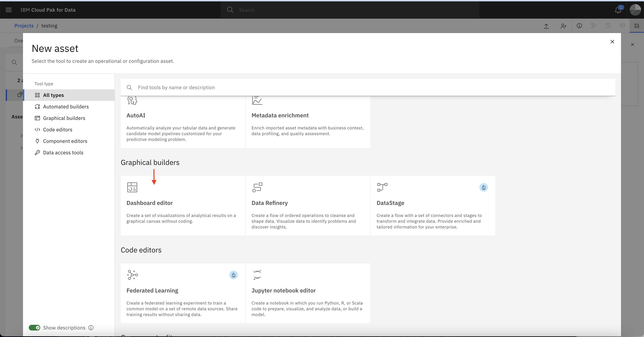Open the notifications bell

click(x=618, y=10)
